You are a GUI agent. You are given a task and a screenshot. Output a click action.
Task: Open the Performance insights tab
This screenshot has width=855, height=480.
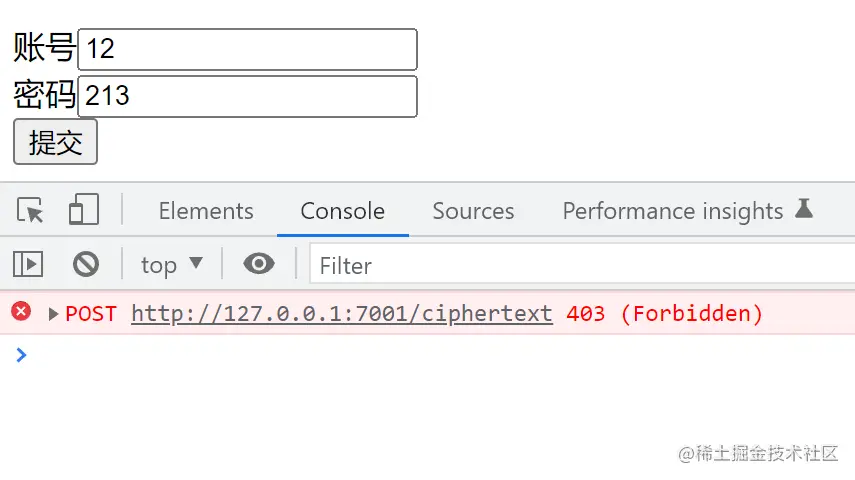tap(672, 211)
